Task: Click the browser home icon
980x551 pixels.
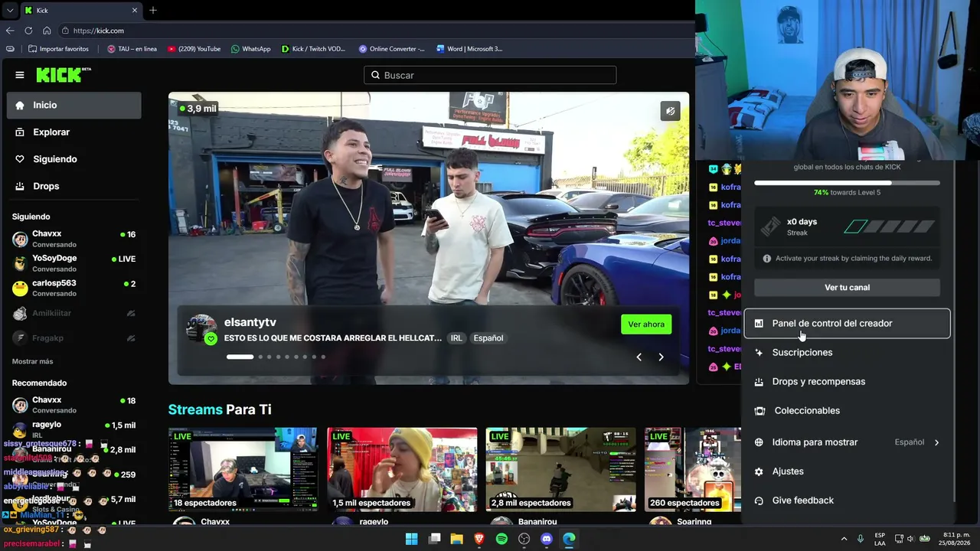Action: pyautogui.click(x=47, y=31)
